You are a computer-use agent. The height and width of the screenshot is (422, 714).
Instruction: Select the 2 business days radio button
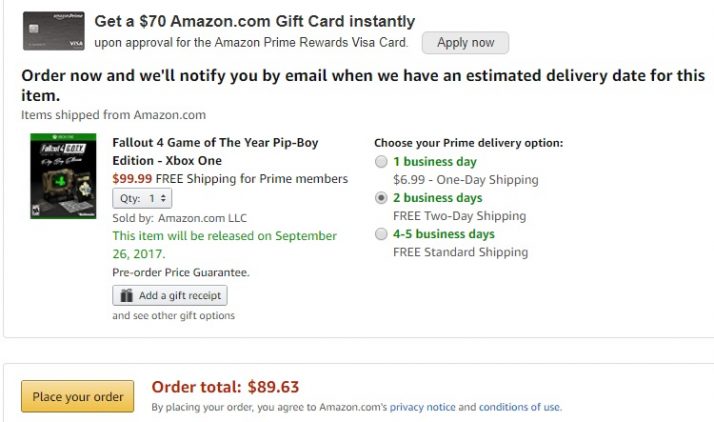coord(380,198)
